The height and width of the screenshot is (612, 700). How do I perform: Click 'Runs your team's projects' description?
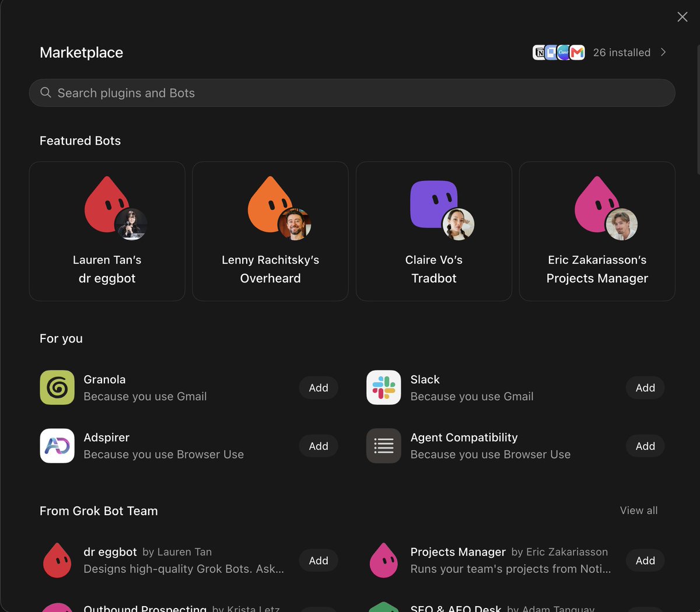coord(510,569)
